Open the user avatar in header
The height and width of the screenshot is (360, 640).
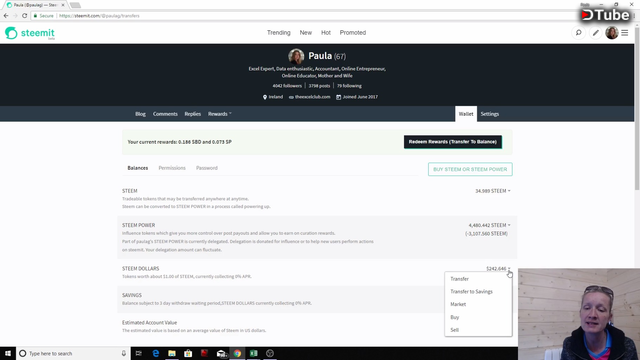pyautogui.click(x=611, y=33)
